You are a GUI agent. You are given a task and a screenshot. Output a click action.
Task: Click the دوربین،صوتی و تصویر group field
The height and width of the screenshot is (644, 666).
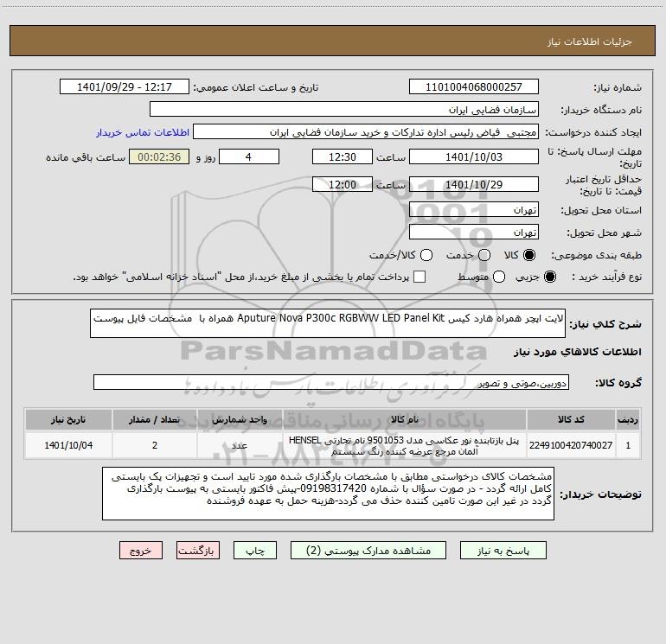(x=331, y=382)
